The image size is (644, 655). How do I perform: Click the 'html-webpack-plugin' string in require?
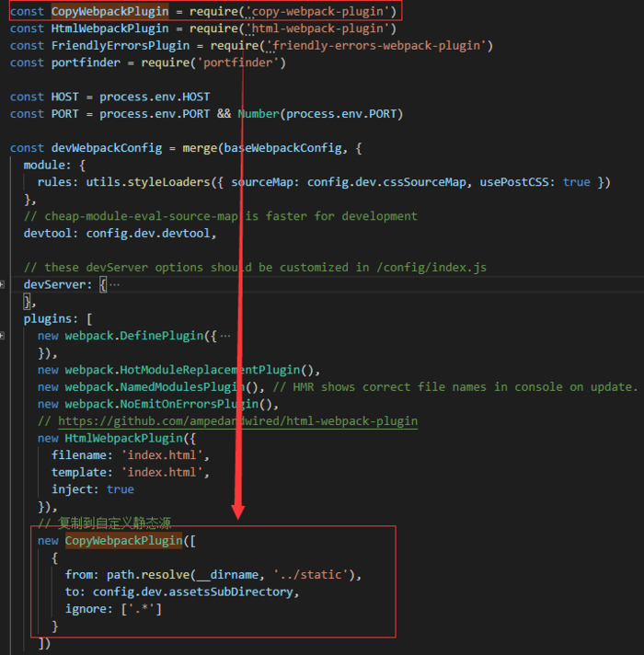[x=317, y=29]
